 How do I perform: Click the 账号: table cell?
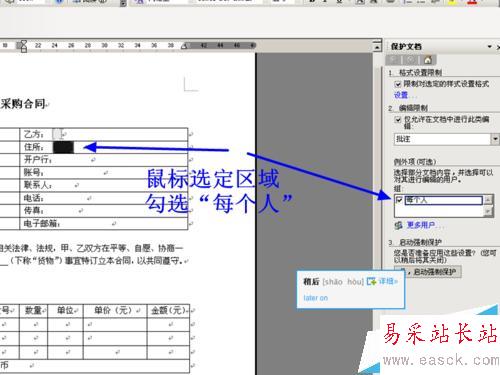pyautogui.click(x=104, y=173)
